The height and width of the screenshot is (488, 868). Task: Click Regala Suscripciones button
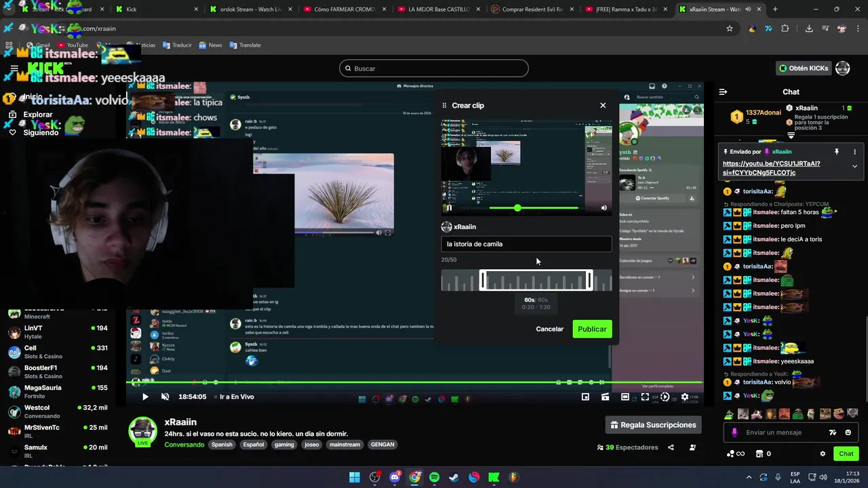tap(653, 425)
